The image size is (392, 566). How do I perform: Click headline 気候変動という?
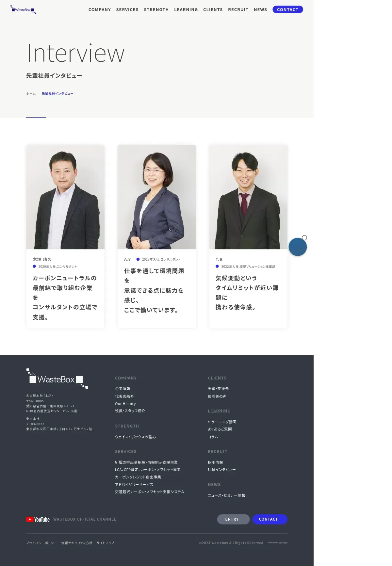[247, 293]
